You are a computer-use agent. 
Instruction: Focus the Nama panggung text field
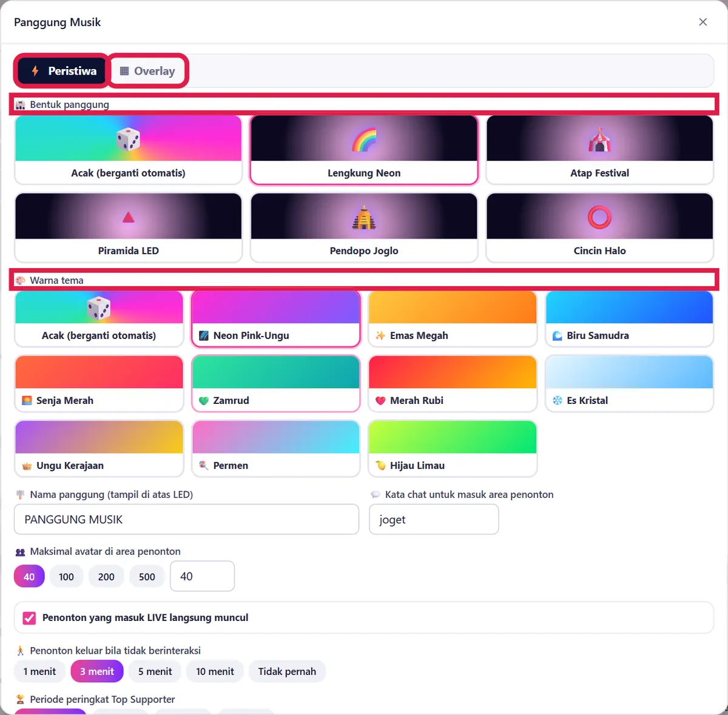pos(187,520)
